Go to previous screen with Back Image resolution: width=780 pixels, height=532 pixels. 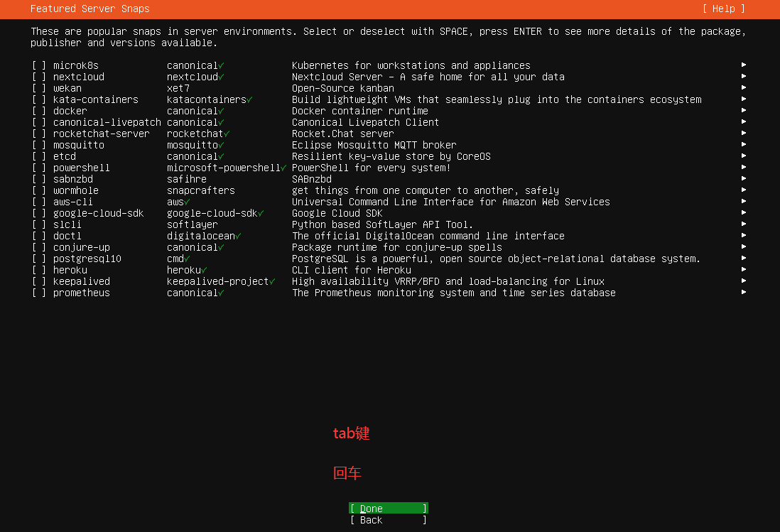[x=389, y=520]
